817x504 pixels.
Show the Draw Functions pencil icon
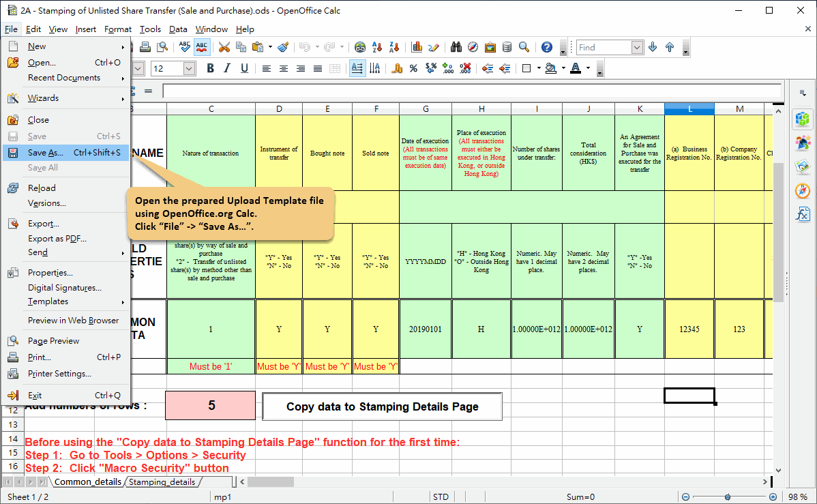pyautogui.click(x=434, y=48)
